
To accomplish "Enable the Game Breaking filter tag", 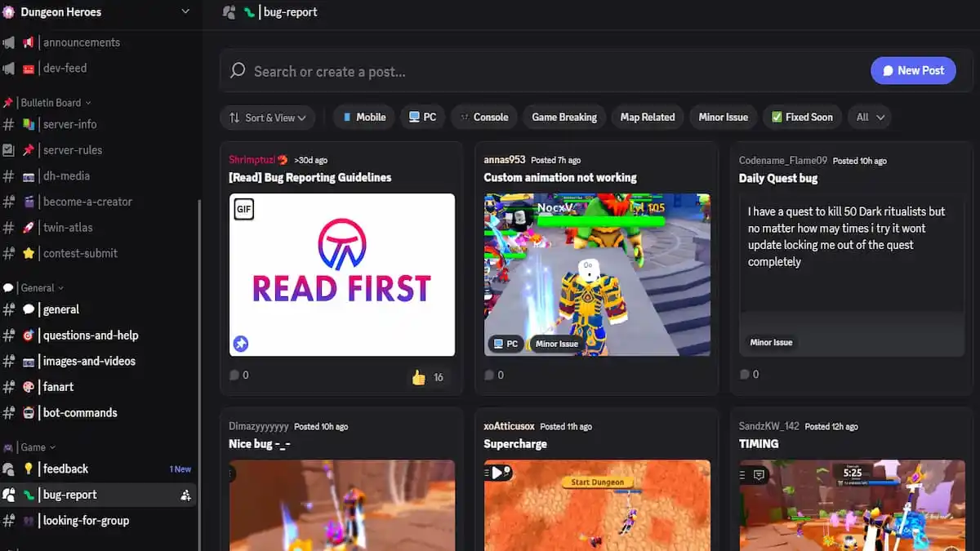I will (563, 117).
